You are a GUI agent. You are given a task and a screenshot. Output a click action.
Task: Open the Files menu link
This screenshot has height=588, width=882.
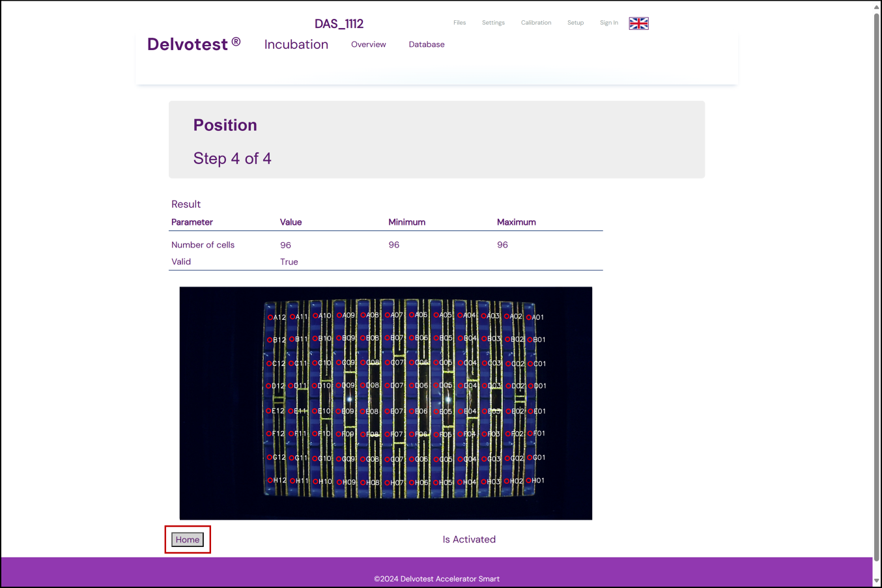(459, 23)
